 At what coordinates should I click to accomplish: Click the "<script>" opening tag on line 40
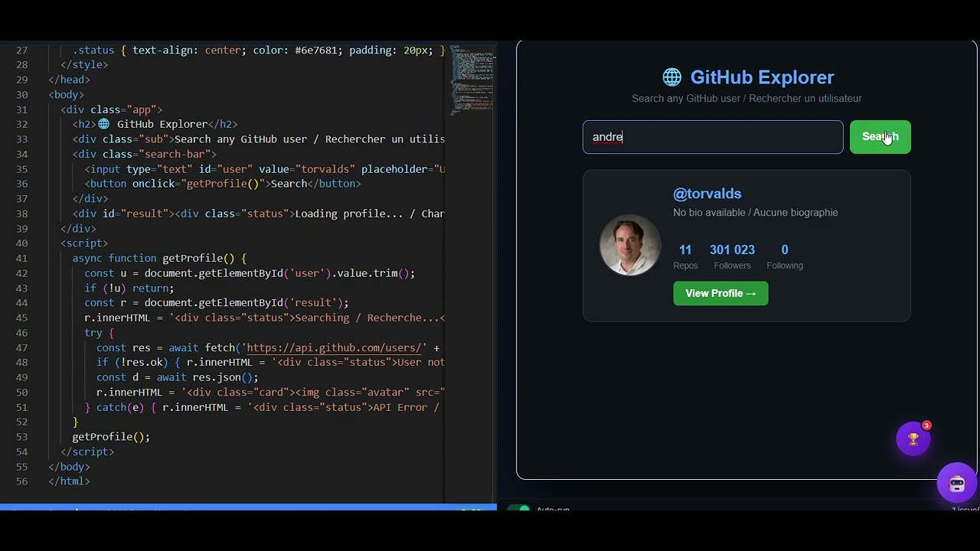tap(84, 243)
